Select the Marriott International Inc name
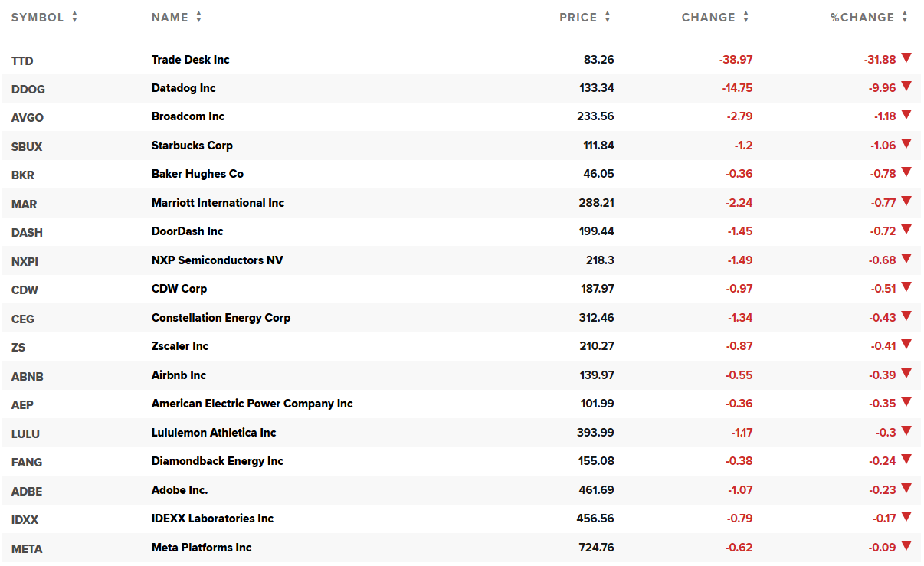The height and width of the screenshot is (566, 924). pos(218,203)
